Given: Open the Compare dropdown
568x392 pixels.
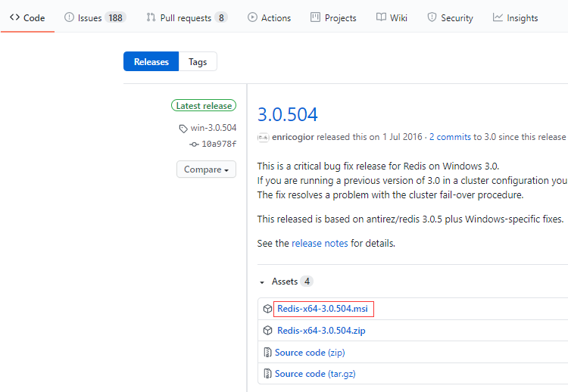Looking at the screenshot, I should coord(207,170).
